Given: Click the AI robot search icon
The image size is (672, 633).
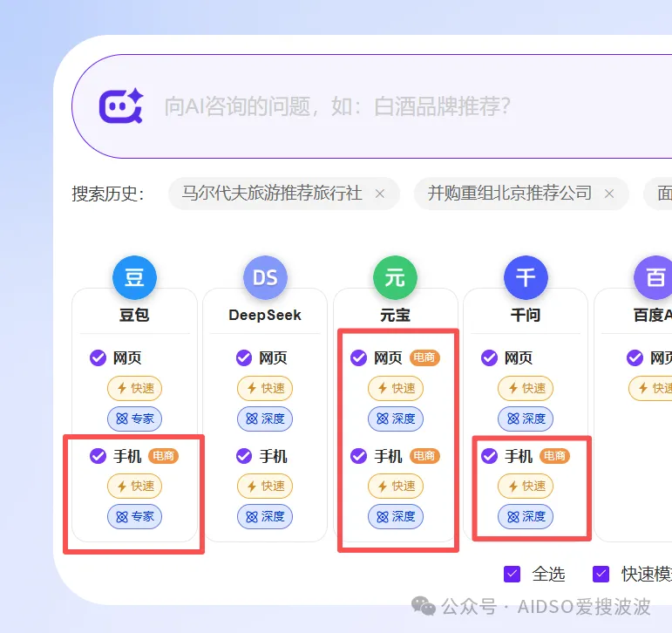Looking at the screenshot, I should [121, 105].
